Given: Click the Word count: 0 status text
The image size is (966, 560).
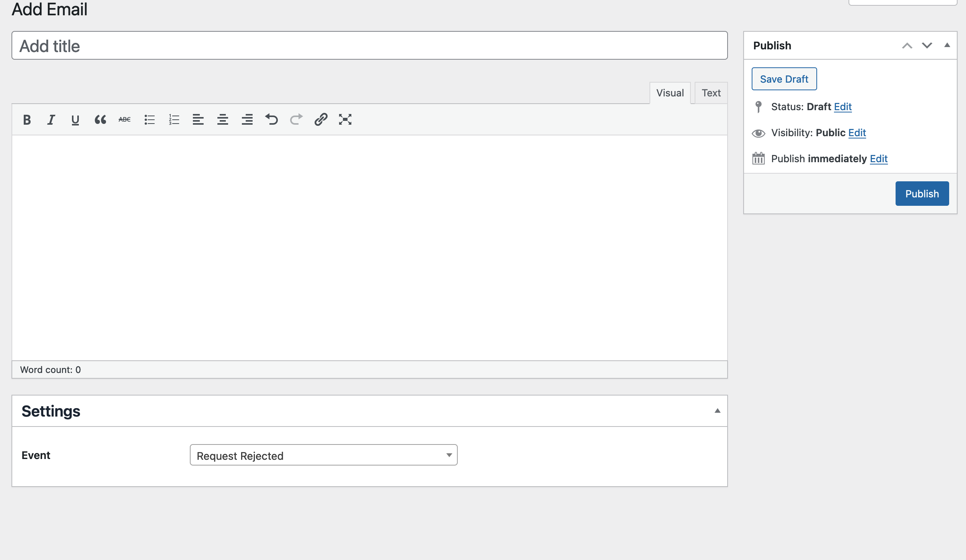Looking at the screenshot, I should (50, 370).
